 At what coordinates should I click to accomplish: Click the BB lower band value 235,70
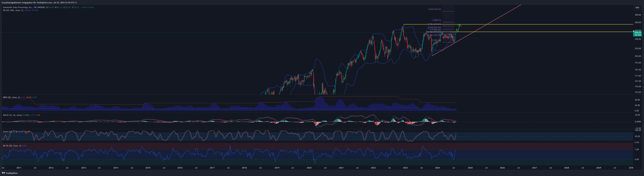35,10
